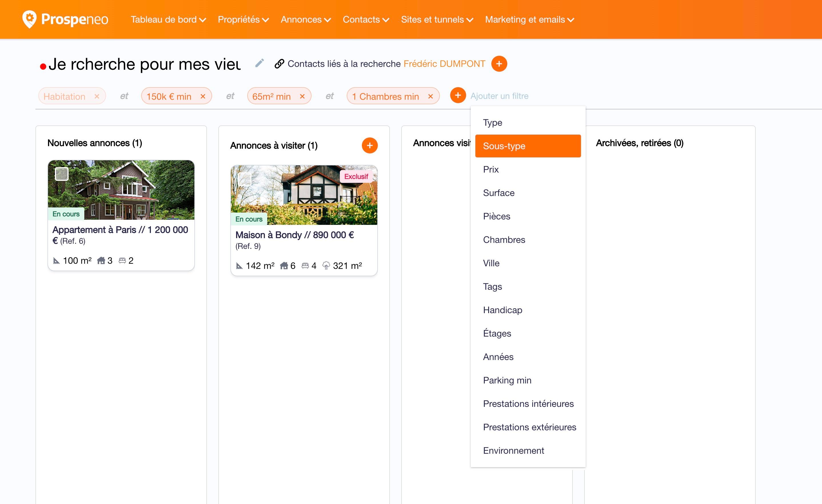Click the Appartement à Paris photo thumbnail
The width and height of the screenshot is (822, 504).
pyautogui.click(x=133, y=190)
